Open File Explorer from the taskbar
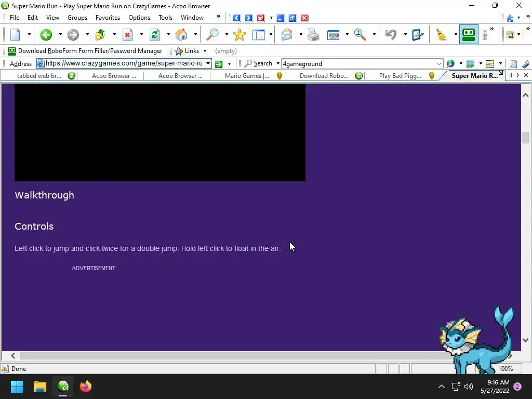 click(x=39, y=387)
